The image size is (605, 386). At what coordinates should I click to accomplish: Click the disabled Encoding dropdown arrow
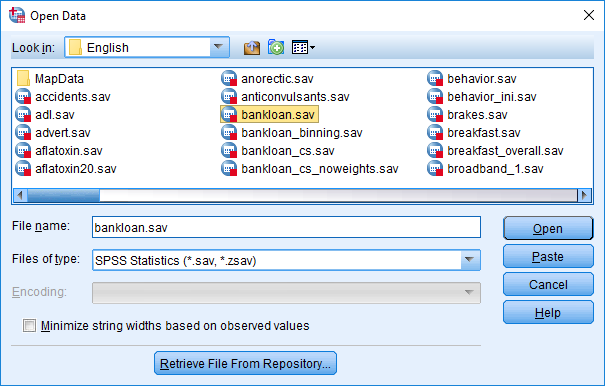470,292
